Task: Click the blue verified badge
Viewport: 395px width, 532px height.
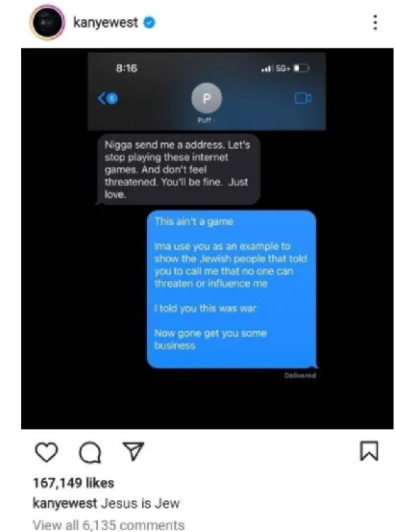Action: pos(149,23)
